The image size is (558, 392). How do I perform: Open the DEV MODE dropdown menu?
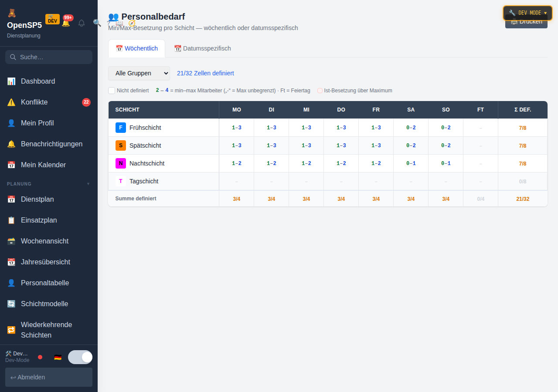[527, 13]
